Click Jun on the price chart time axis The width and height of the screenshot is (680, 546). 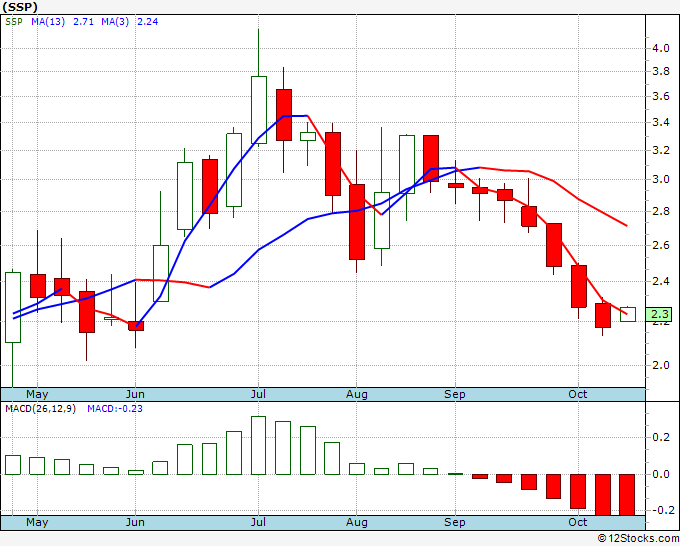point(135,394)
